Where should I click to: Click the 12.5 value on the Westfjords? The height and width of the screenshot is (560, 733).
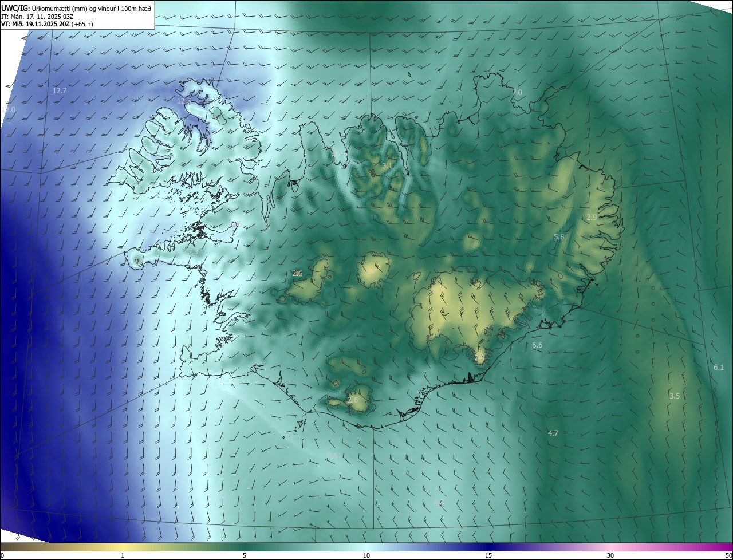tap(184, 101)
